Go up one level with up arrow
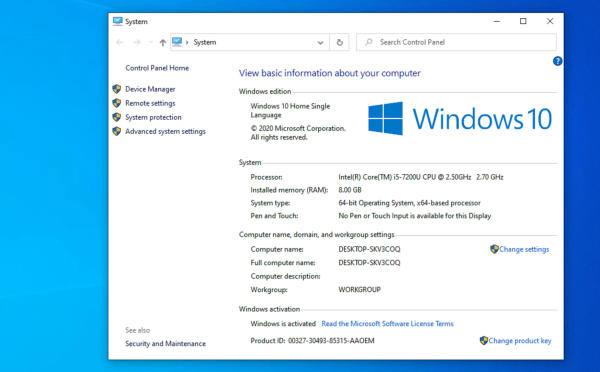 (x=163, y=42)
